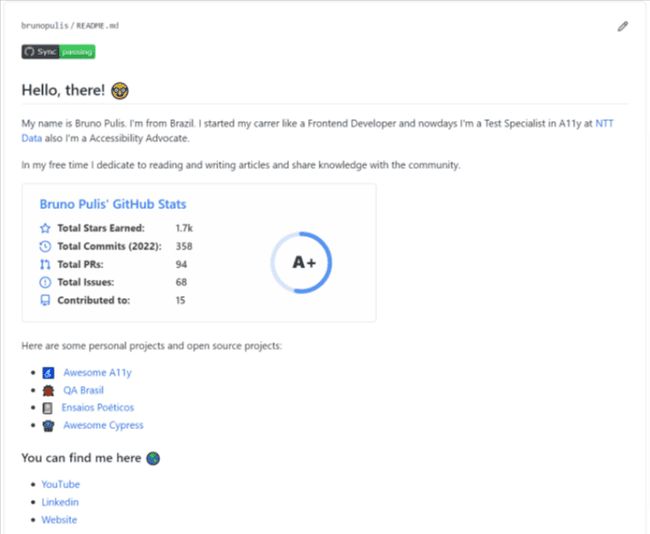650x534 pixels.
Task: Click the emoji face beside Hello, there!
Action: [120, 91]
